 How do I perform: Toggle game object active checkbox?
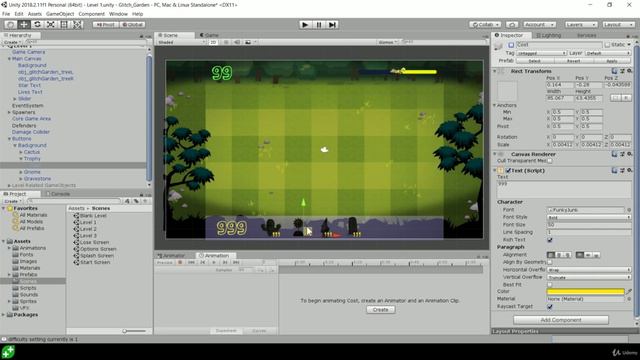click(x=511, y=45)
